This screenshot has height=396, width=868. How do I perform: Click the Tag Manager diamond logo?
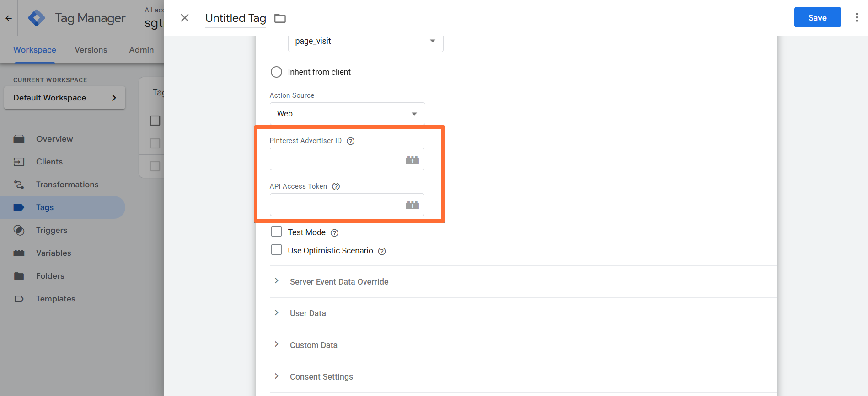(37, 18)
